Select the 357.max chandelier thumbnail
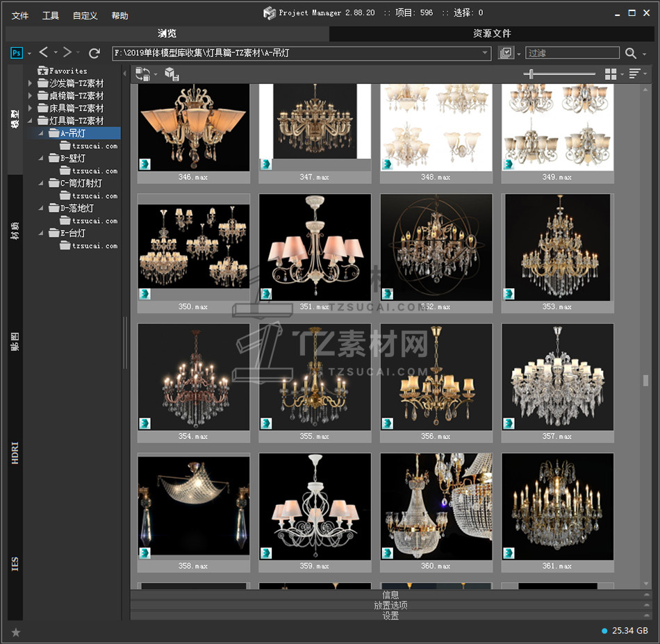Image resolution: width=660 pixels, height=644 pixels. [557, 377]
